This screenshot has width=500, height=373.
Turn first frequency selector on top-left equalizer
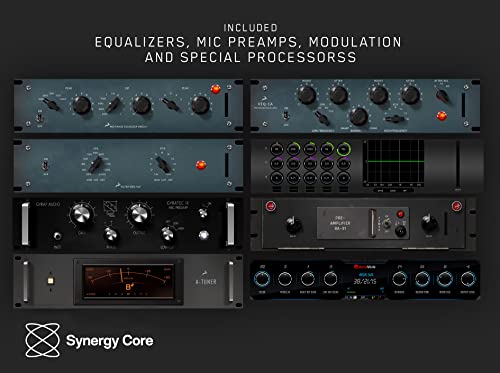(52, 104)
